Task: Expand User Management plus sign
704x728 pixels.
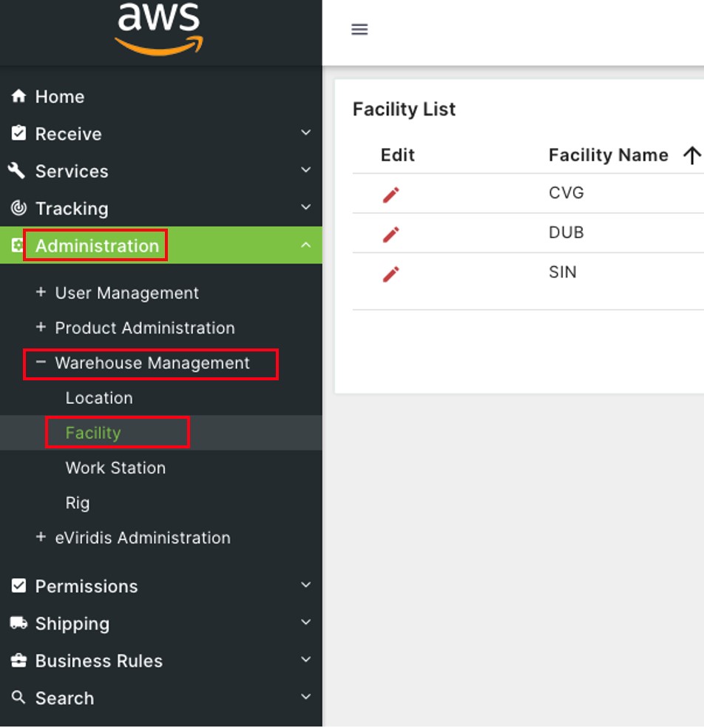Action: pos(41,292)
